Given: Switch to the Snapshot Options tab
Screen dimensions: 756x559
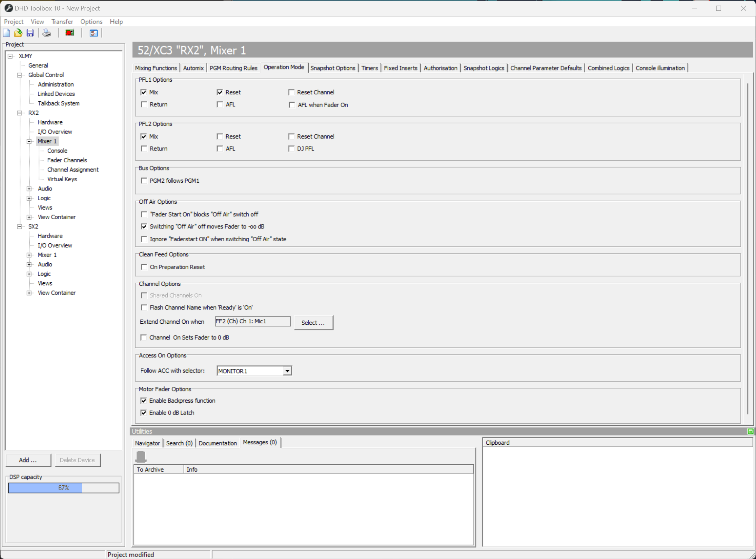Looking at the screenshot, I should point(333,68).
